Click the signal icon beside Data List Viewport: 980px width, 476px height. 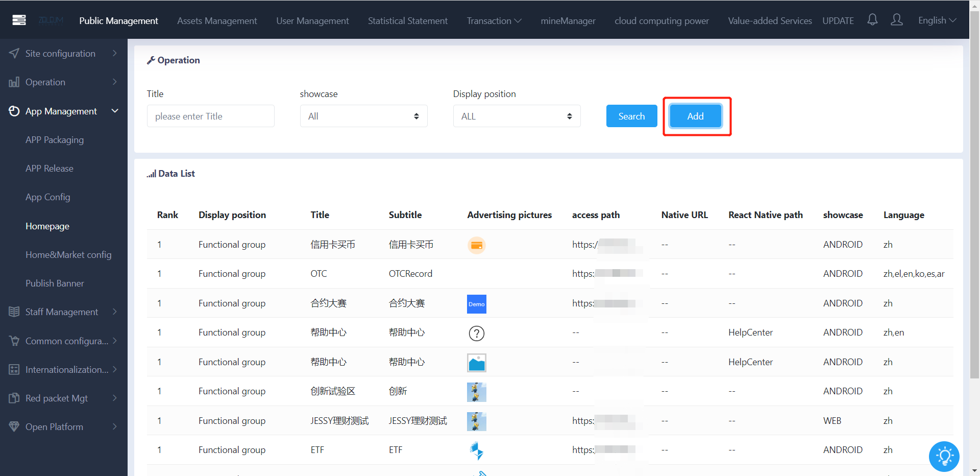152,174
